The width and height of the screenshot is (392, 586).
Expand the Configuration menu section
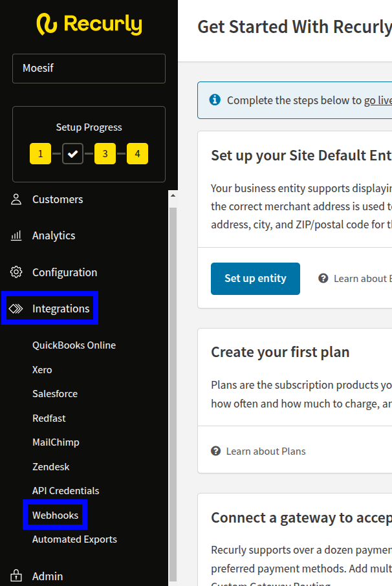click(x=65, y=272)
